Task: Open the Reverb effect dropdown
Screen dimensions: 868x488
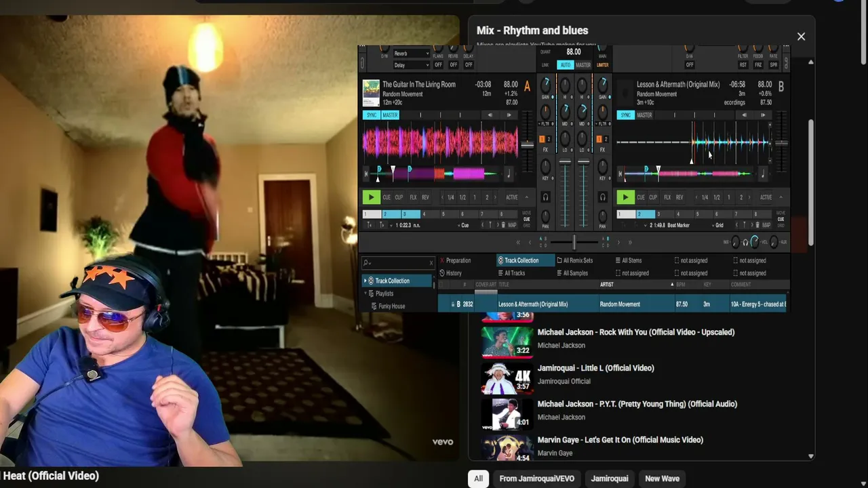Action: click(412, 54)
